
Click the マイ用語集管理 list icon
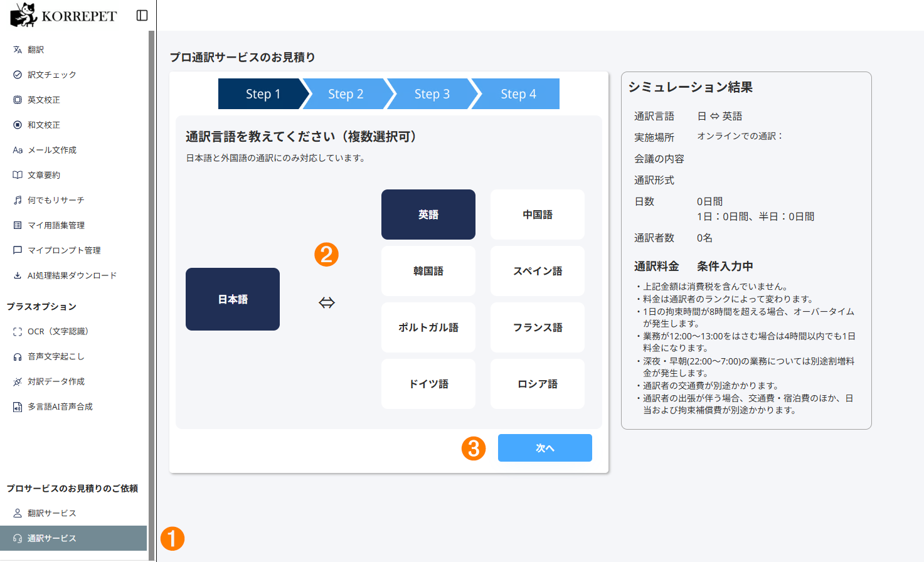point(18,225)
